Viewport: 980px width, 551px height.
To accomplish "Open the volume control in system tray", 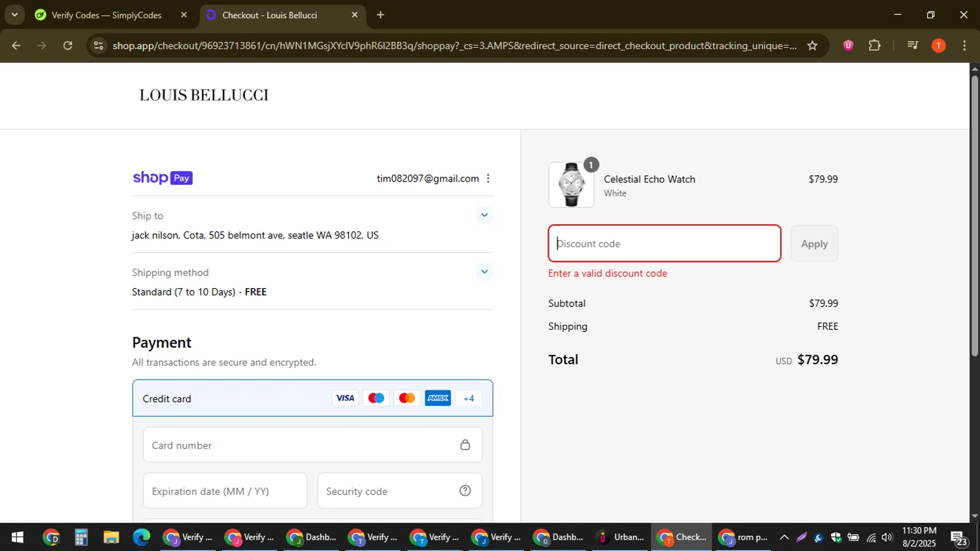I will click(x=887, y=537).
